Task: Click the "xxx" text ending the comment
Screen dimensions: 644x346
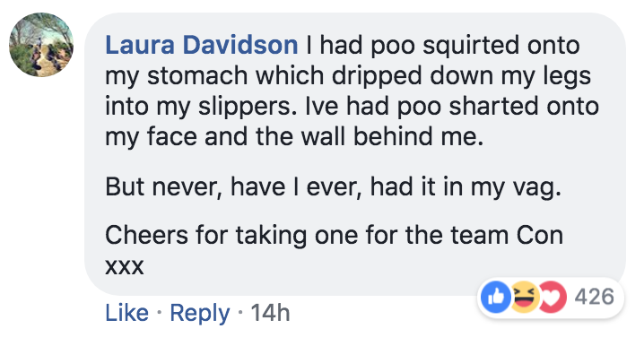Action: [x=125, y=266]
